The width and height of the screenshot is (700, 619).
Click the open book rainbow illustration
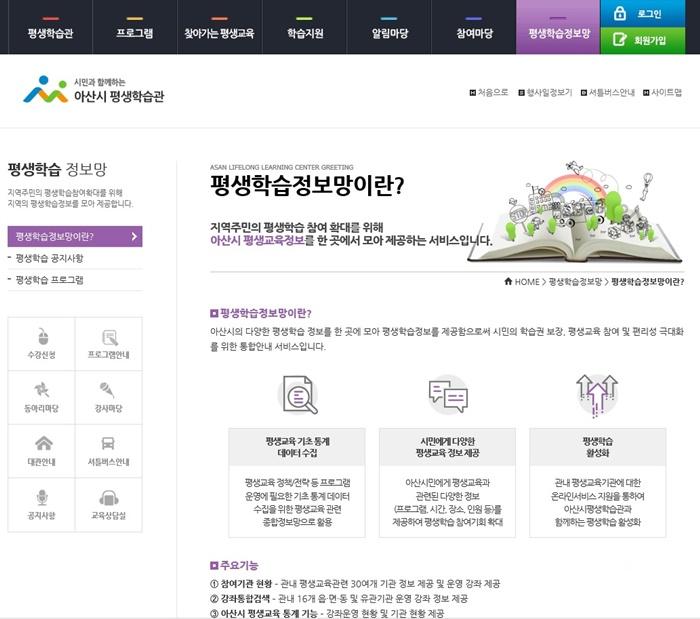coord(576,212)
